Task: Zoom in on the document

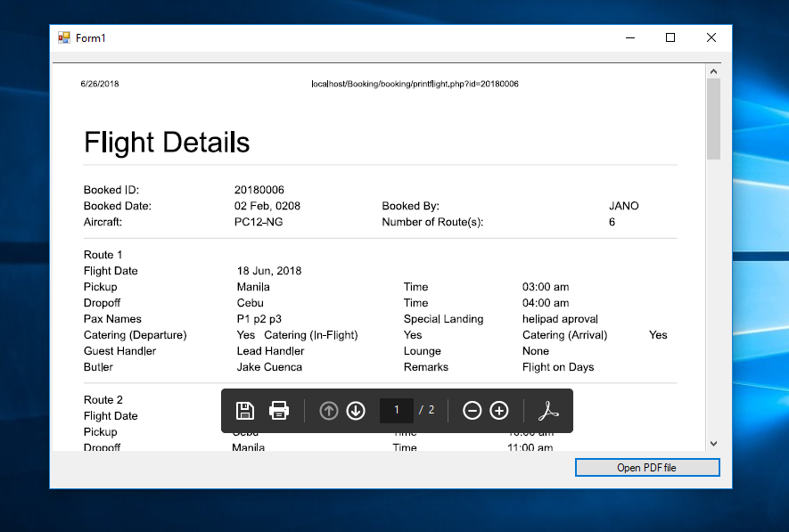Action: (x=498, y=410)
